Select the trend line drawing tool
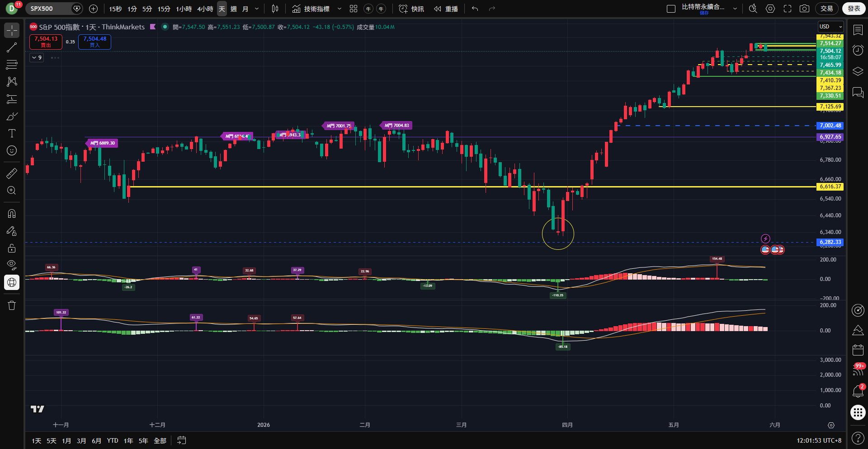Viewport: 868px width, 449px height. [12, 47]
